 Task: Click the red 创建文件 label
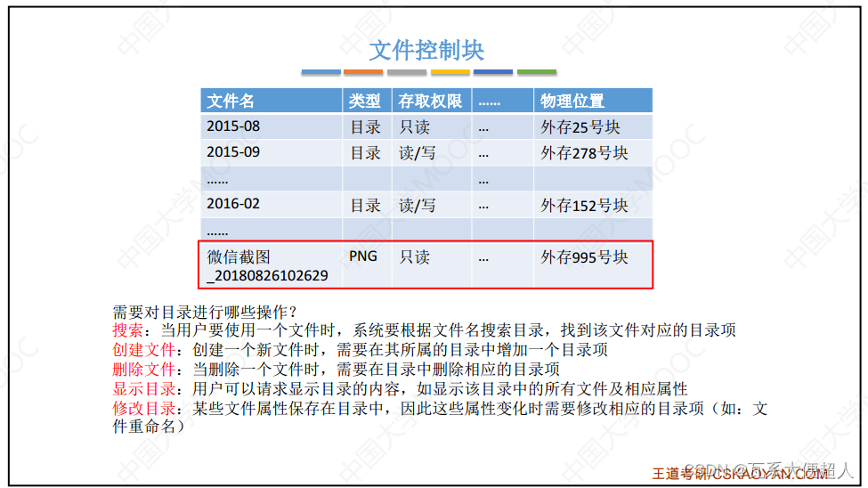coord(144,349)
